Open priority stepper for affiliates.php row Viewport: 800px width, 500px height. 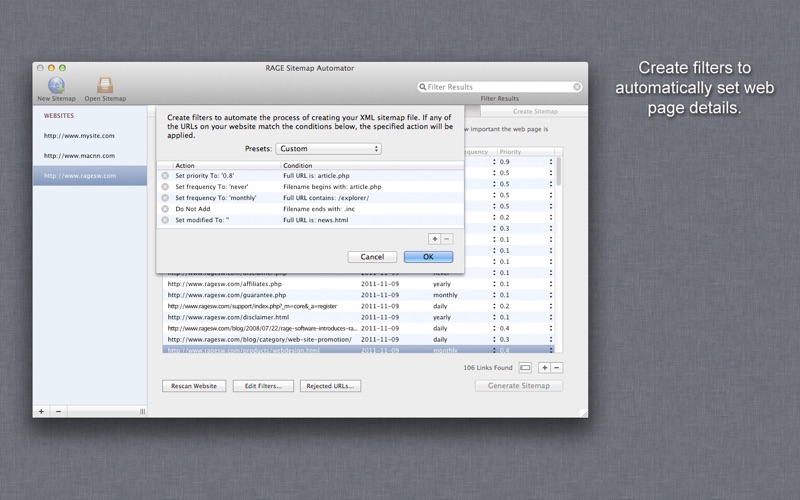pos(551,284)
